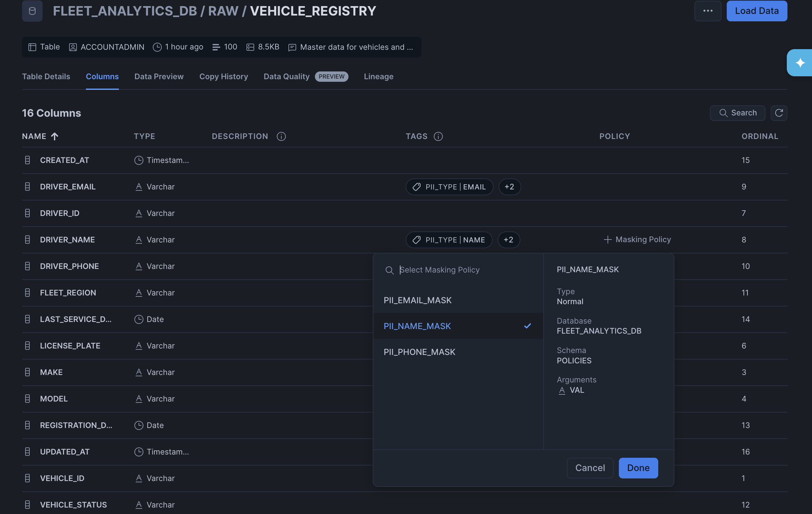Select the PII_EMAIL_MASK policy option
The width and height of the screenshot is (812, 514).
click(x=417, y=300)
